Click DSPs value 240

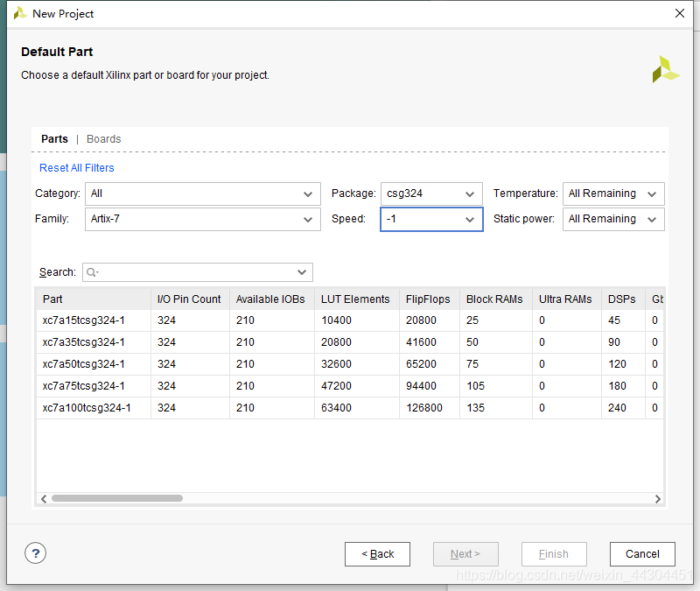pyautogui.click(x=617, y=408)
